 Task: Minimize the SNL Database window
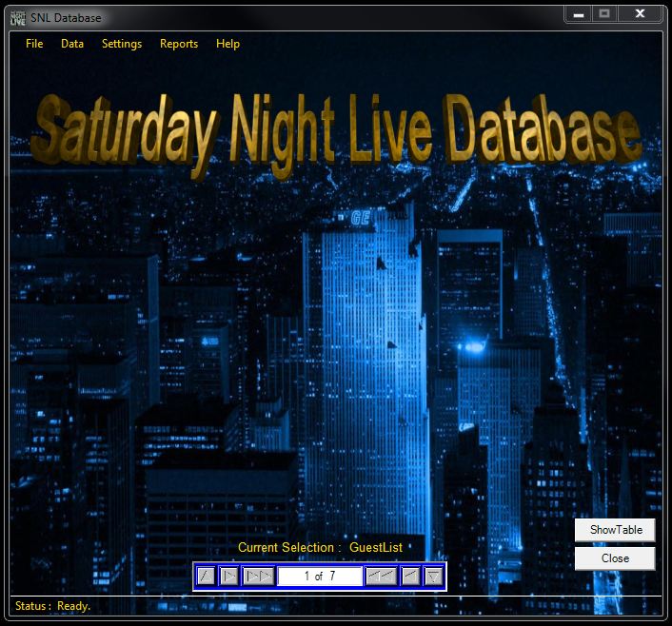(578, 14)
